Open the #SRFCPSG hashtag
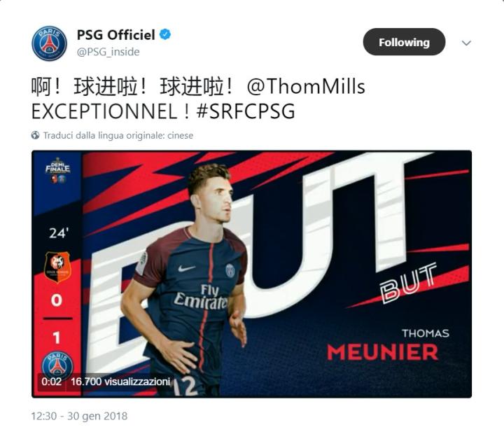 246,111
